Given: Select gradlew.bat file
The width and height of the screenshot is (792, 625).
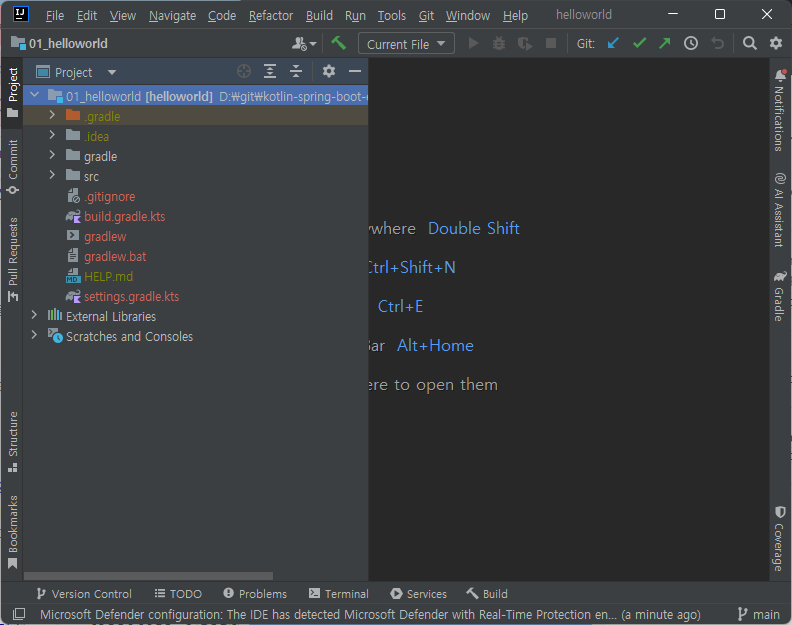Looking at the screenshot, I should point(115,256).
